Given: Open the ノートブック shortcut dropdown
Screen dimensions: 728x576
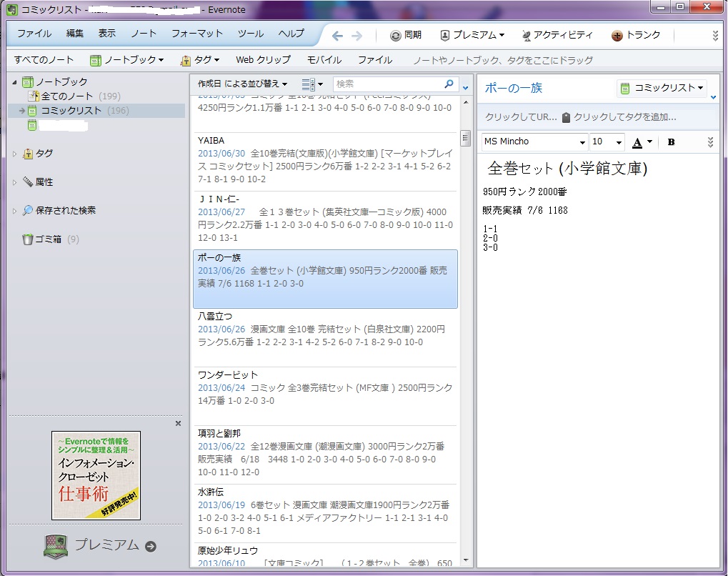Looking at the screenshot, I should [x=126, y=60].
